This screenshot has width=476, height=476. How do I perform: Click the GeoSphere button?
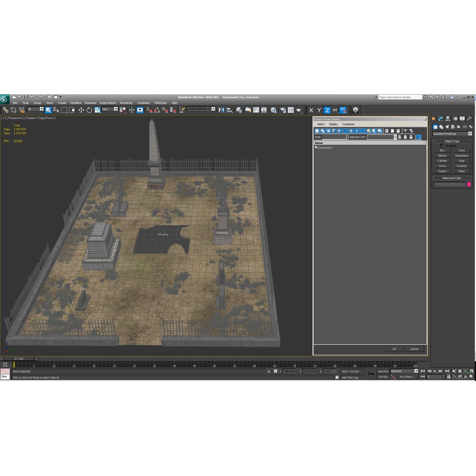(x=461, y=156)
